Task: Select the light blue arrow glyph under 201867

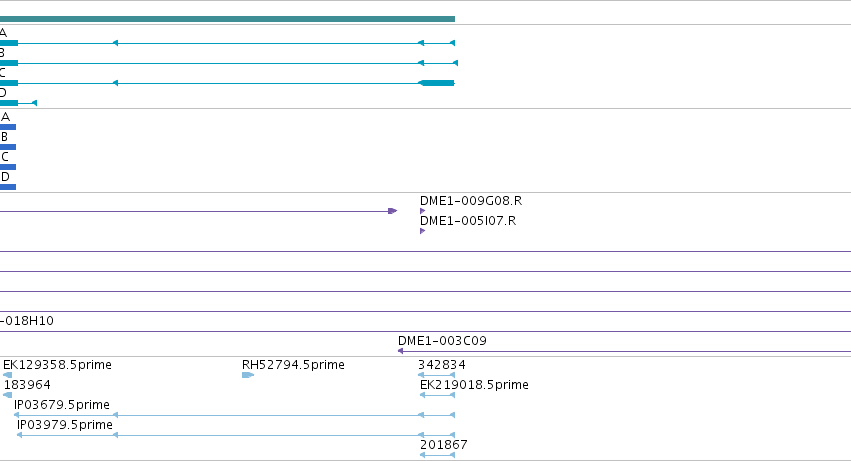Action: click(x=437, y=455)
